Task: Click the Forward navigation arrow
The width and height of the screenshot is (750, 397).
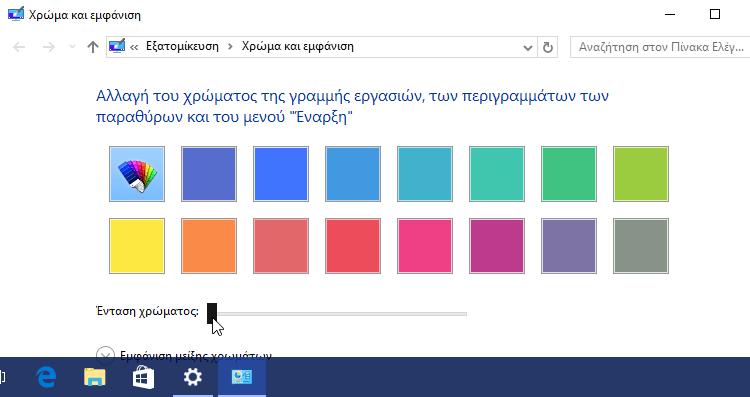Action: click(x=49, y=47)
